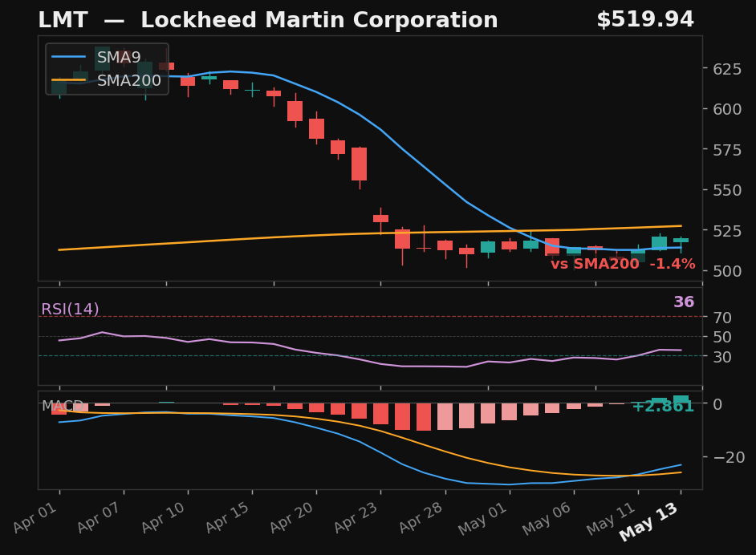Screen dimensions: 756x555
Task: Click the 550 price axis label
Action: tap(728, 190)
